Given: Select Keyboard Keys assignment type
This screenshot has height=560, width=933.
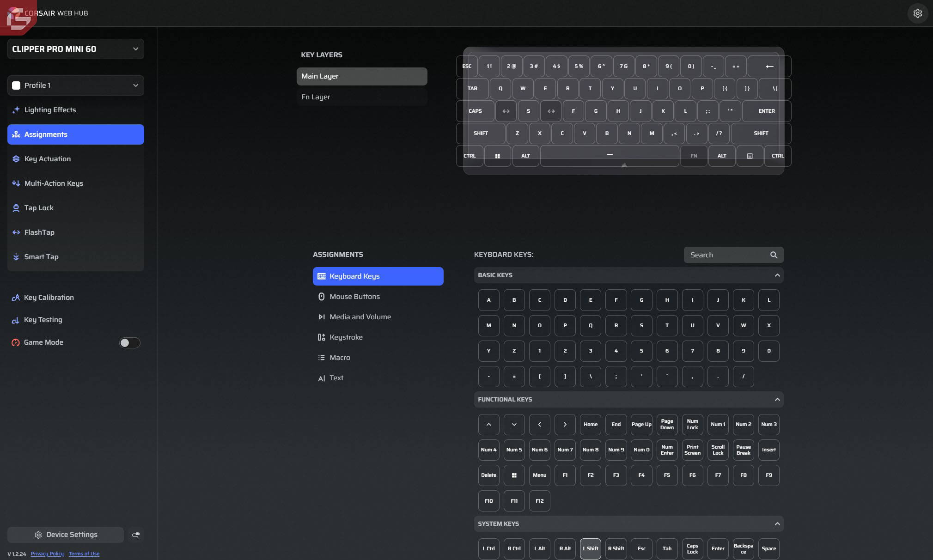Looking at the screenshot, I should pyautogui.click(x=378, y=276).
